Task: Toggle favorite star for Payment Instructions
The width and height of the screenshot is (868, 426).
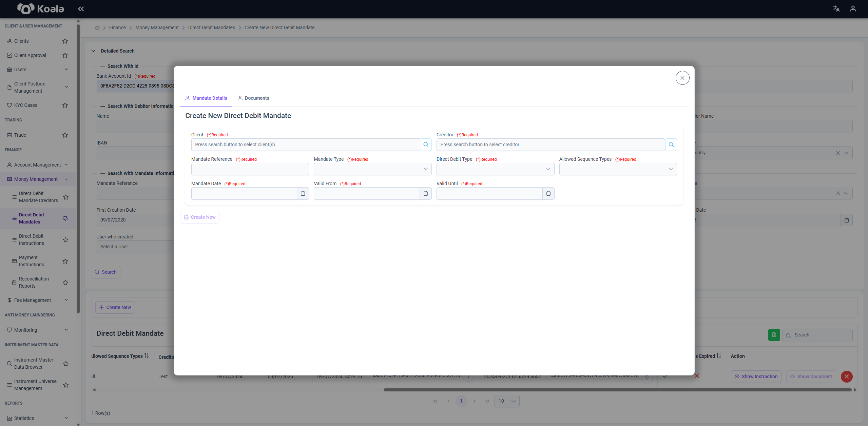Action: [x=65, y=261]
